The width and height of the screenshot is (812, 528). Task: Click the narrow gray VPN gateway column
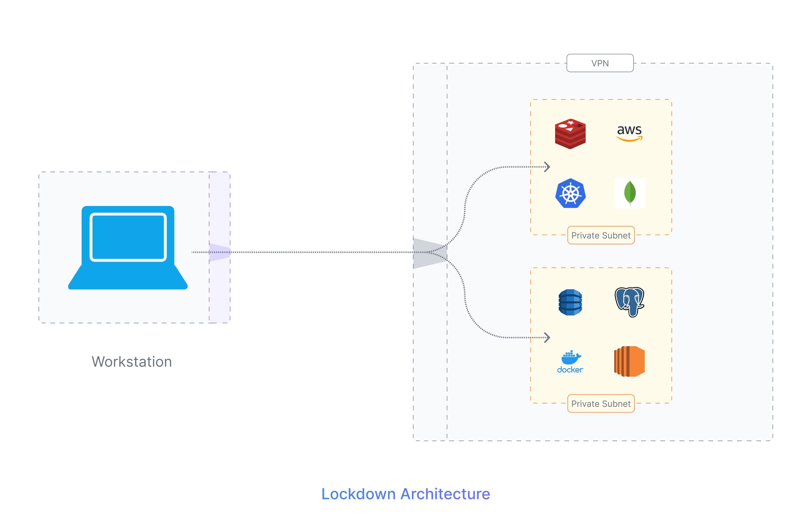click(430, 154)
